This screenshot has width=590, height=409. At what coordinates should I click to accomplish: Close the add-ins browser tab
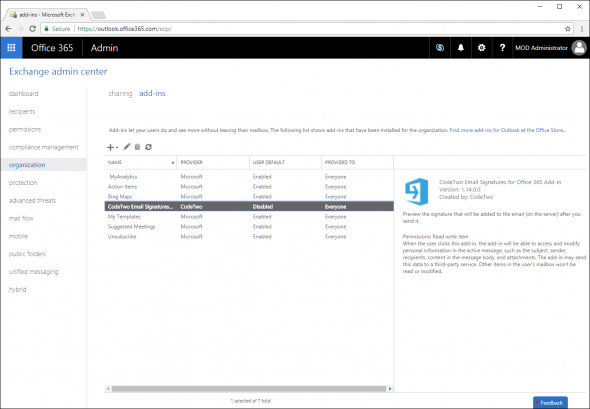click(82, 15)
